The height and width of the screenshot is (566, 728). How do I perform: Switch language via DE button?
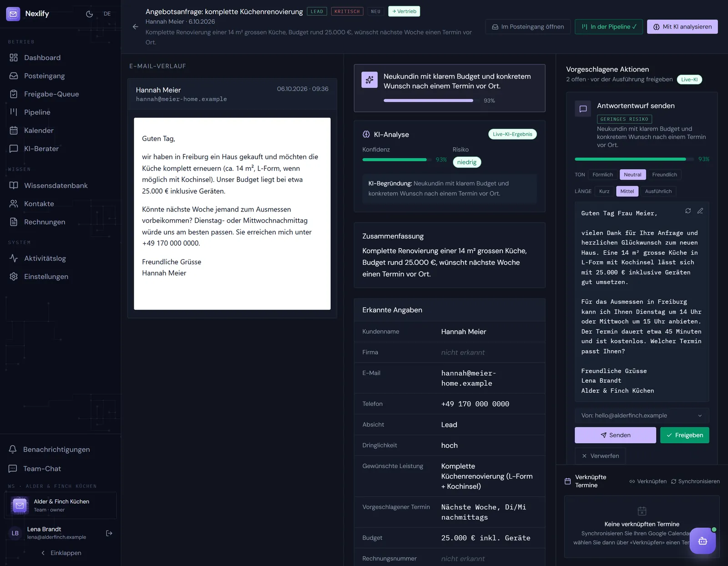point(107,14)
